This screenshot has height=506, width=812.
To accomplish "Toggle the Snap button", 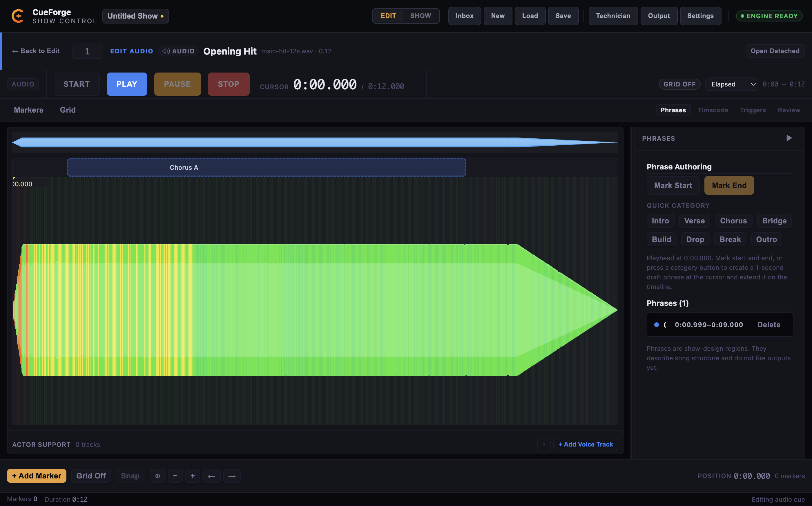I will [130, 476].
